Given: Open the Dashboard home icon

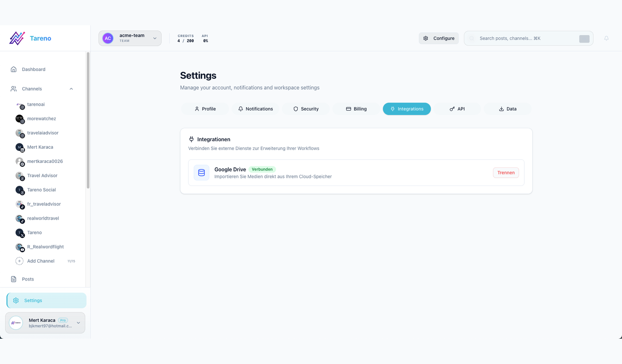Looking at the screenshot, I should 14,69.
